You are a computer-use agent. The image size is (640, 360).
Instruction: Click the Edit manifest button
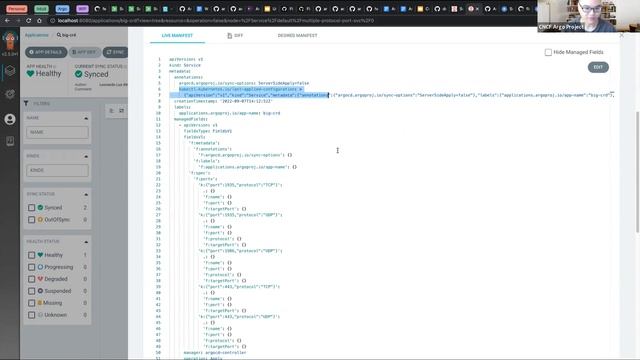pyautogui.click(x=598, y=67)
